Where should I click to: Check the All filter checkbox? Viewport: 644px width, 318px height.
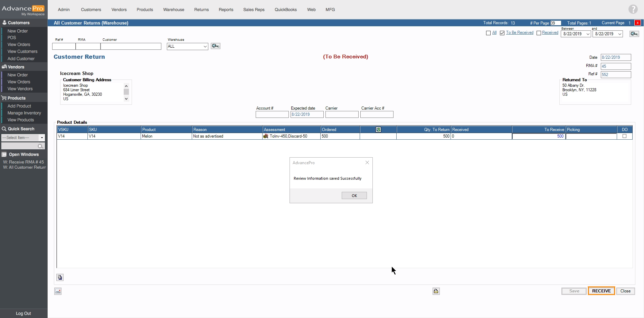click(488, 33)
